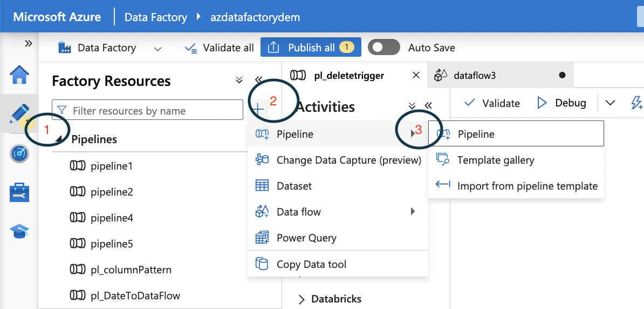Image resolution: width=644 pixels, height=309 pixels.
Task: Click the Microsoft Azure header link
Action: [x=57, y=17]
